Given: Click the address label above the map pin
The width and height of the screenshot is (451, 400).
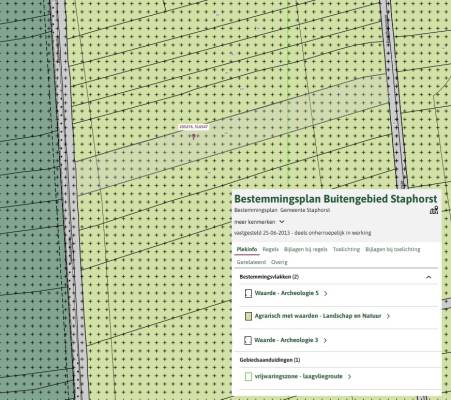Looking at the screenshot, I should [194, 127].
